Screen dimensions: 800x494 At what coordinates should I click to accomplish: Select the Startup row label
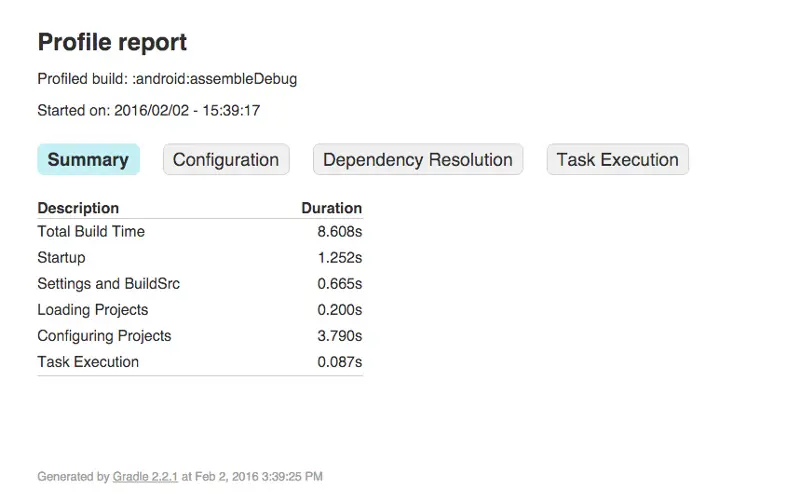tap(61, 257)
